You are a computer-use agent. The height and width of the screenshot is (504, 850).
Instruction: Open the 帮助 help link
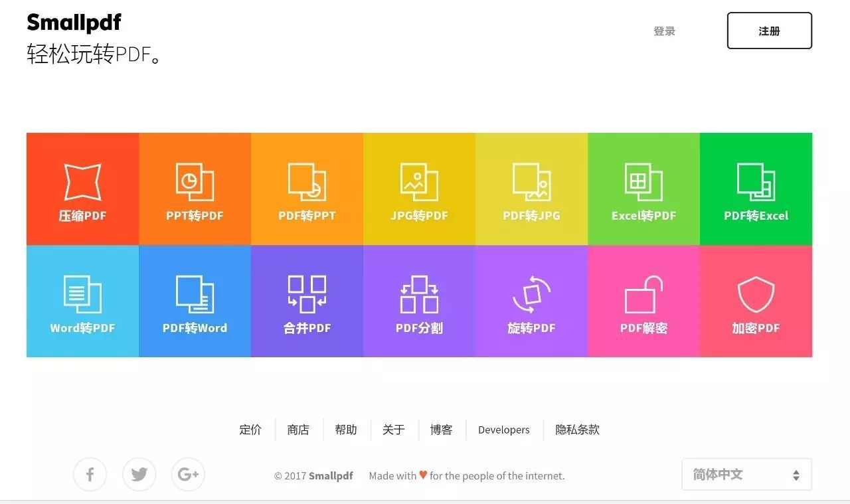point(346,430)
